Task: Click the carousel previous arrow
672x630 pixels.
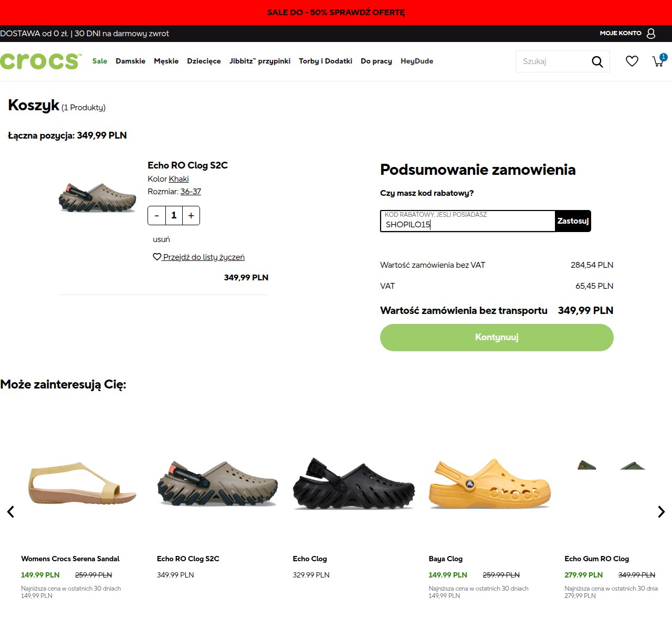Action: pos(10,511)
